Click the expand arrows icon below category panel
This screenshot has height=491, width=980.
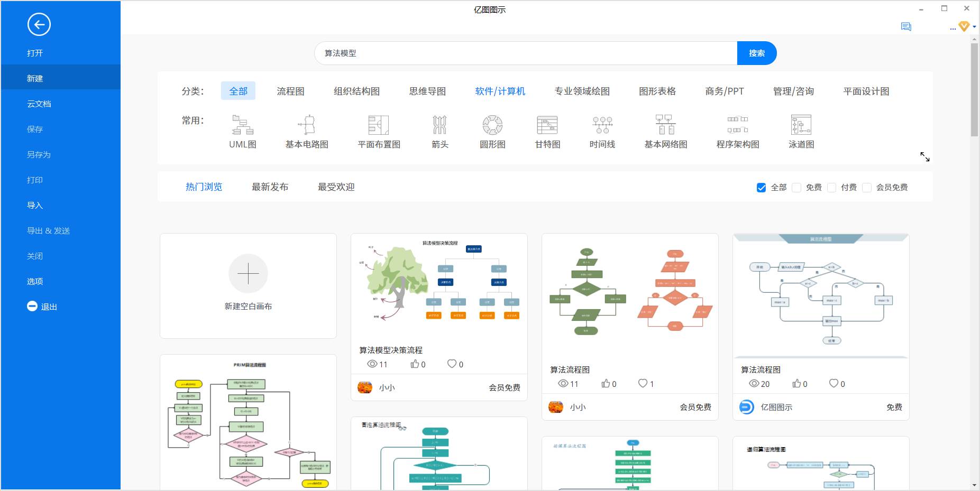[925, 157]
